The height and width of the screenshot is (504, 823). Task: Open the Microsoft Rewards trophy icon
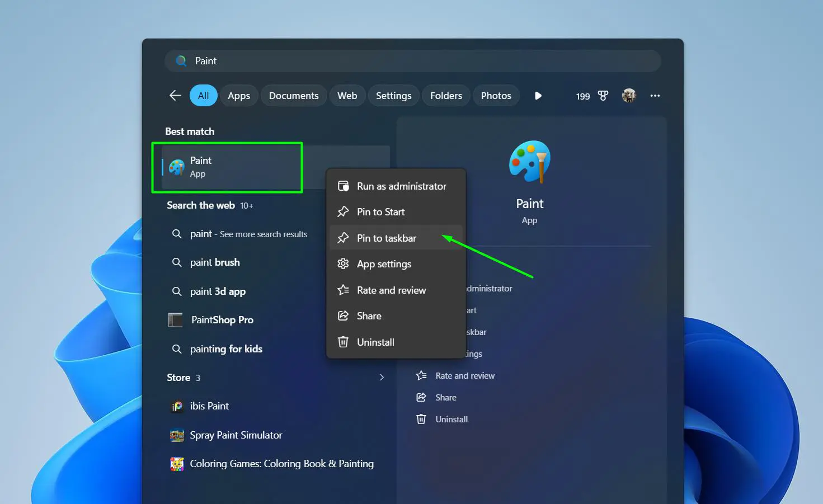603,96
